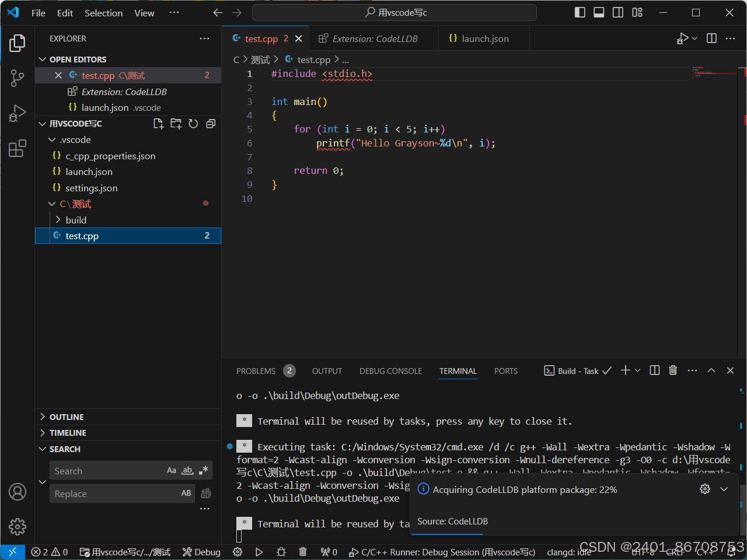Toggle the Secondary Side Bar visibility
This screenshot has height=560, width=747.
pos(617,12)
